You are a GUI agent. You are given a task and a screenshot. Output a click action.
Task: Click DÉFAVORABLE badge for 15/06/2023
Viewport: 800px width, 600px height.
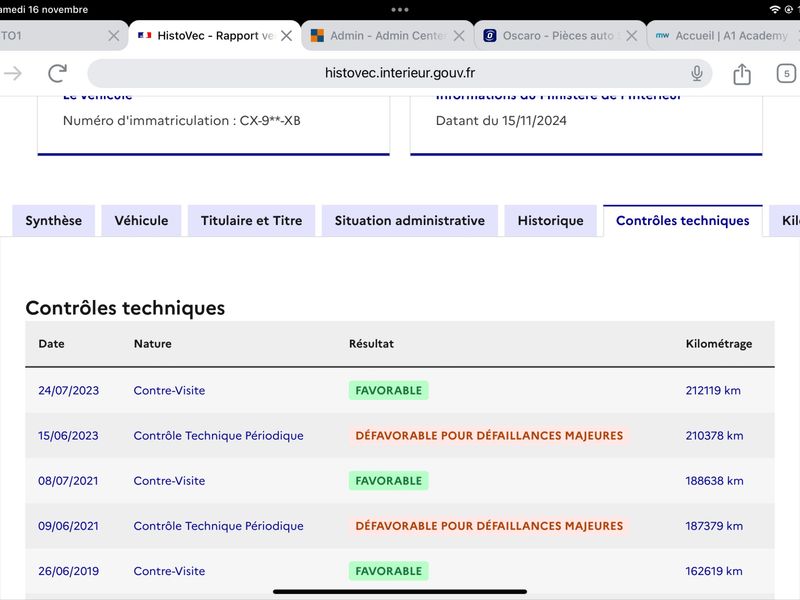[x=489, y=436]
